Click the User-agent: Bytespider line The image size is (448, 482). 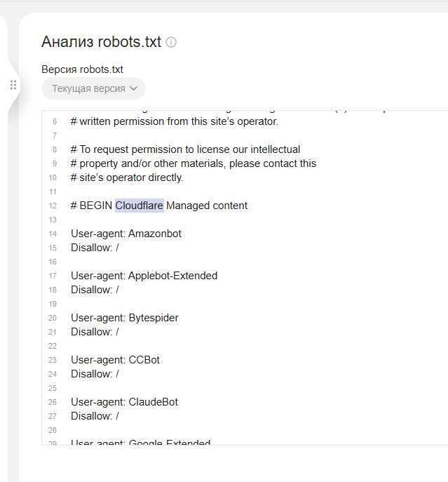124,318
